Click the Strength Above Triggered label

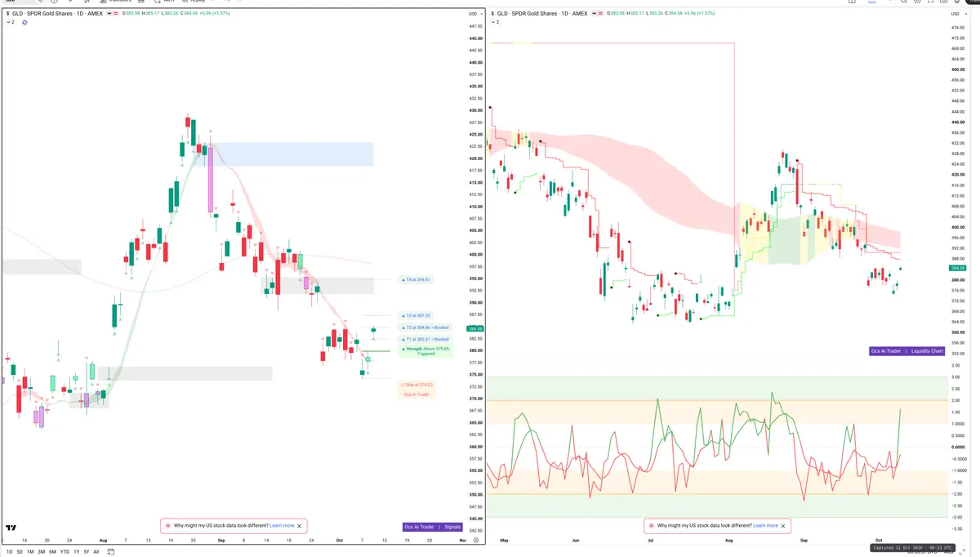pyautogui.click(x=425, y=351)
